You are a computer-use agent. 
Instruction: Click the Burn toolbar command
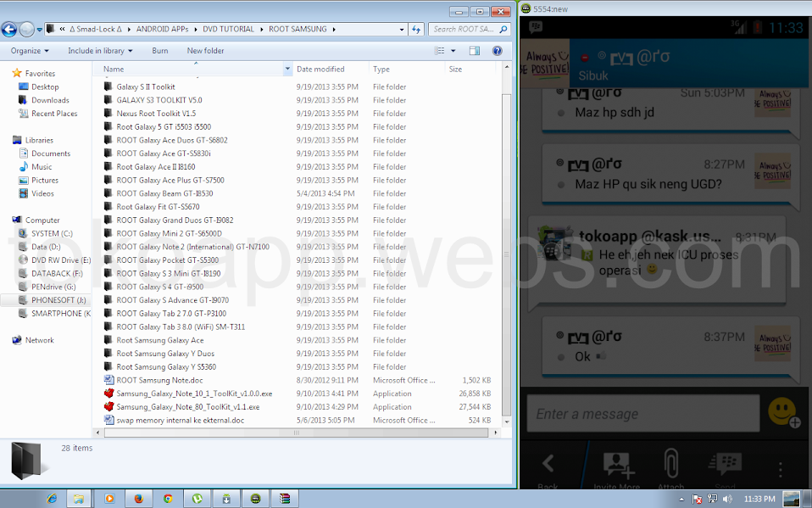pyautogui.click(x=159, y=51)
